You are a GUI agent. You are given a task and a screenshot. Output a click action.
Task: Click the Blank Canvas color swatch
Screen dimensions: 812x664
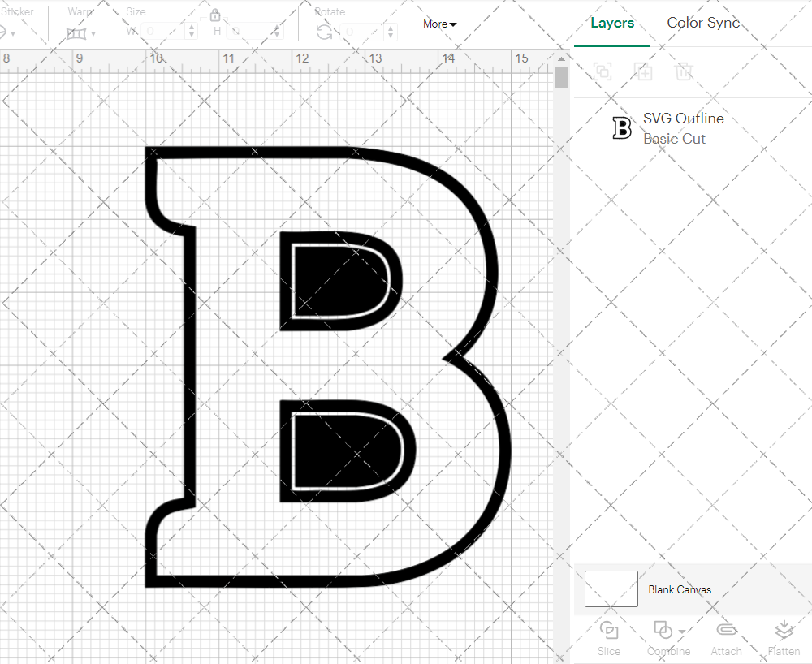[x=611, y=589]
